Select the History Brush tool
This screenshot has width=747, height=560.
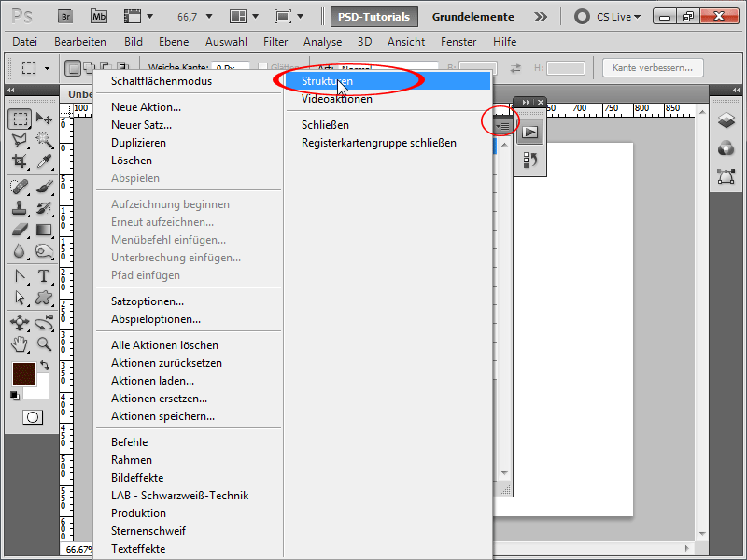(44, 208)
